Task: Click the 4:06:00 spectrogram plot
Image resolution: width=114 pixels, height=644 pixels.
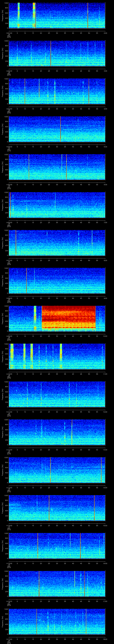Action: (x=57, y=205)
